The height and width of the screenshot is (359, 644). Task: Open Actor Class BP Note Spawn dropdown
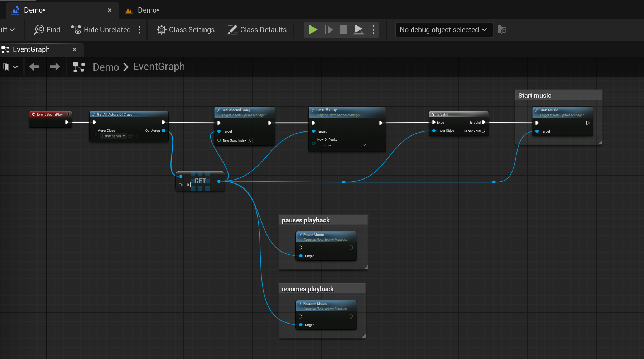tap(112, 136)
